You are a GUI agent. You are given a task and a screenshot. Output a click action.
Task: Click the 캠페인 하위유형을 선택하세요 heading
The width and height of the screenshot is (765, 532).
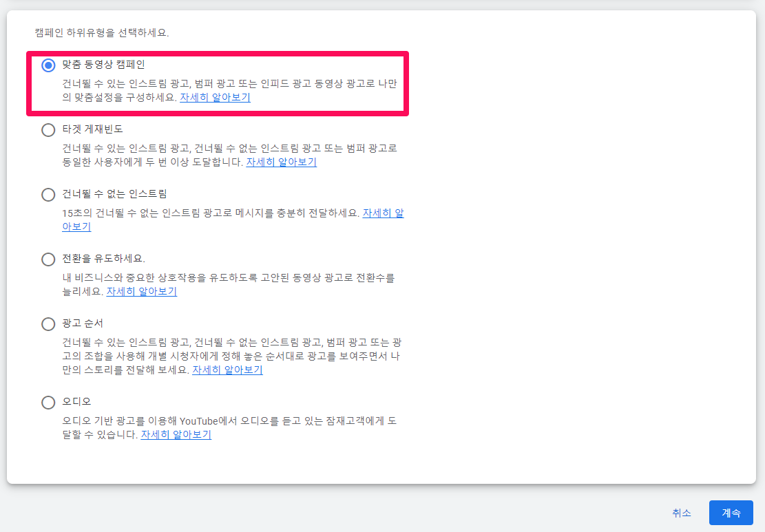(x=102, y=32)
